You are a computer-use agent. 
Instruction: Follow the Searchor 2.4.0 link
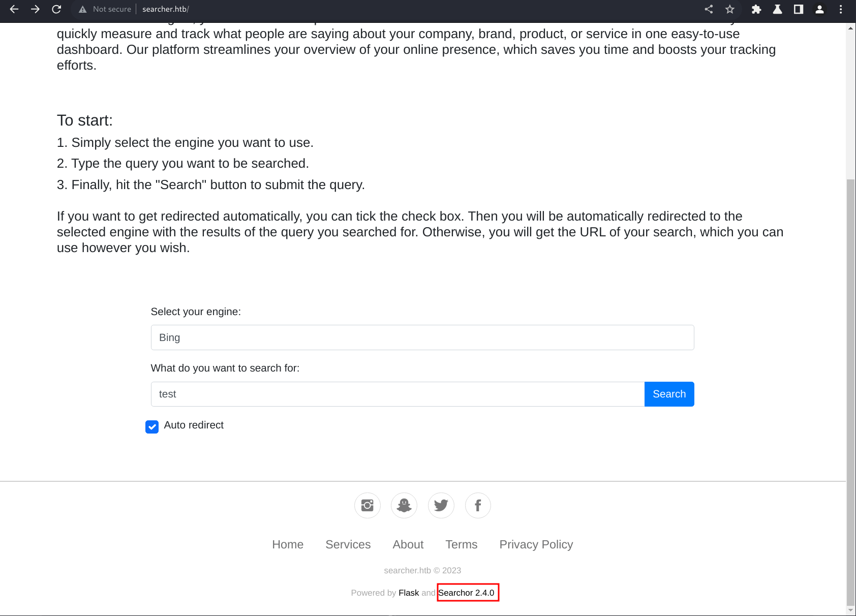pyautogui.click(x=466, y=593)
